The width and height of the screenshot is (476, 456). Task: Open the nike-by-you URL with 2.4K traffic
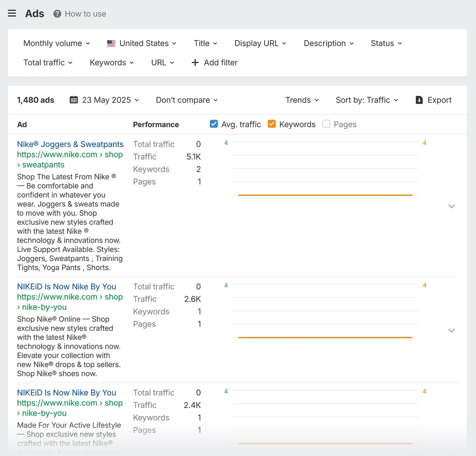pos(70,408)
